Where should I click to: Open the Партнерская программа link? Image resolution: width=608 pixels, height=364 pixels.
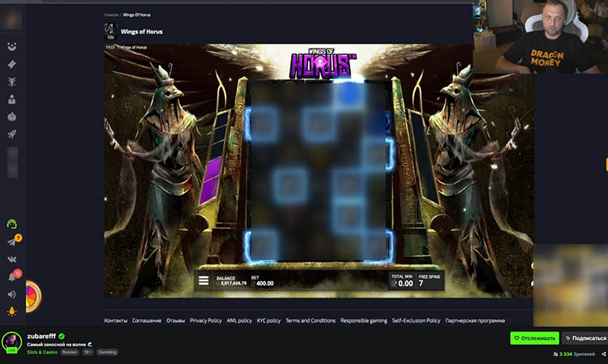(475, 320)
